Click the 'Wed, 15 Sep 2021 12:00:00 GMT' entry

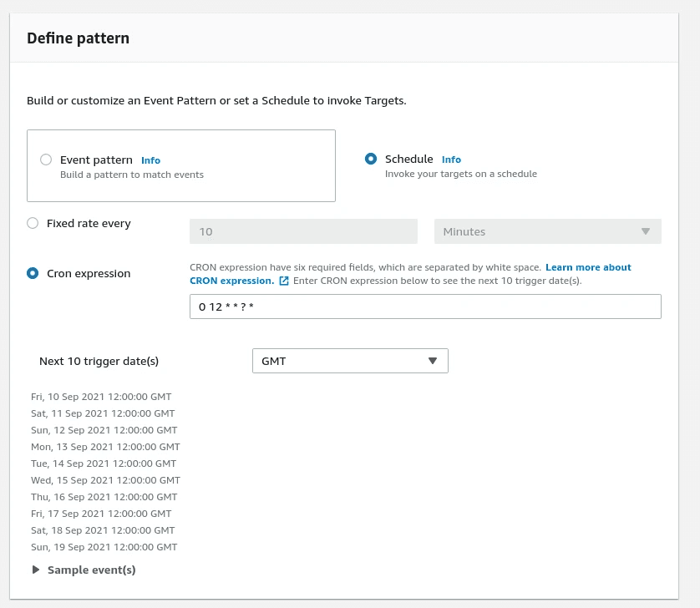(x=105, y=480)
